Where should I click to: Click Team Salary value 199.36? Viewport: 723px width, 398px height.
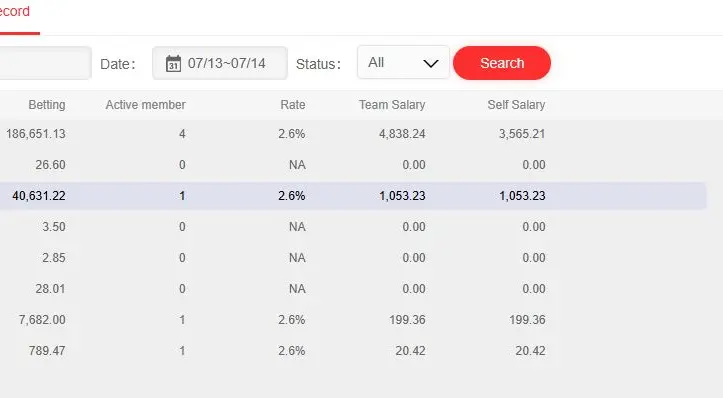tap(407, 320)
